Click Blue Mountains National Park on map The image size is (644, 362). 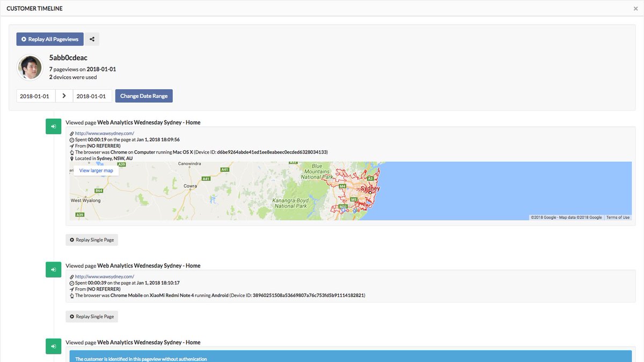tap(317, 172)
